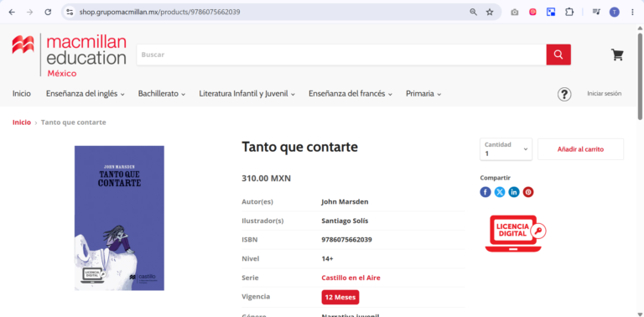Image resolution: width=644 pixels, height=317 pixels.
Task: Open the shopping cart
Action: click(x=617, y=55)
